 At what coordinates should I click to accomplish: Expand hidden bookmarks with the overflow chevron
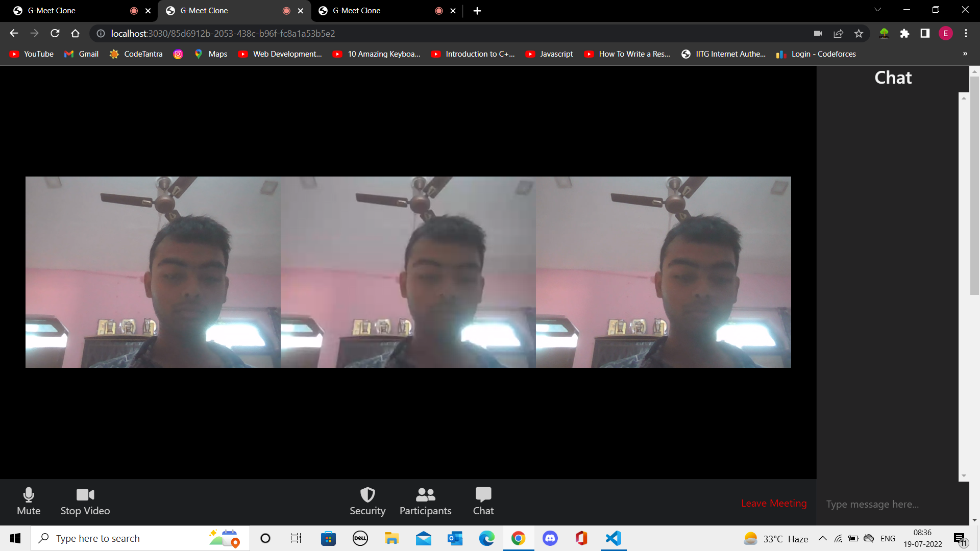(965, 54)
